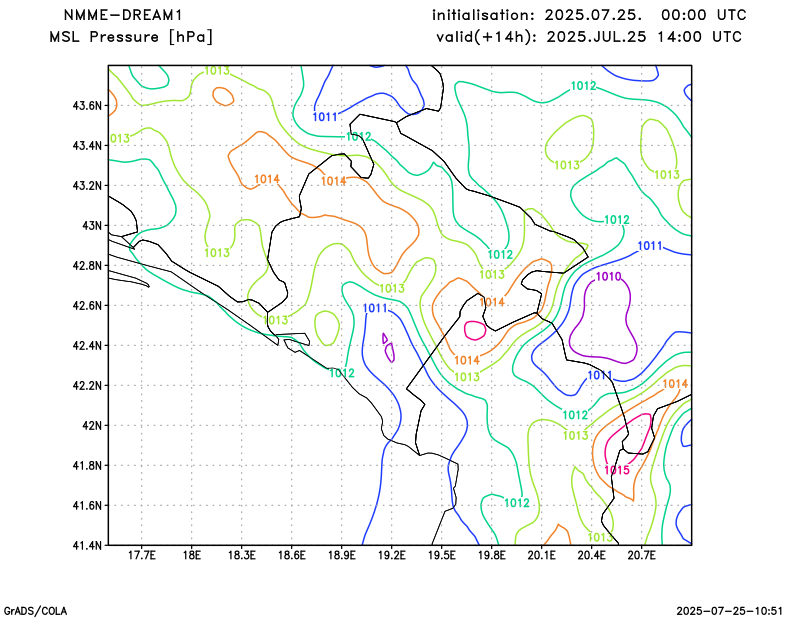
Task: Select the 42.8N latitude label
Action: pyautogui.click(x=87, y=265)
